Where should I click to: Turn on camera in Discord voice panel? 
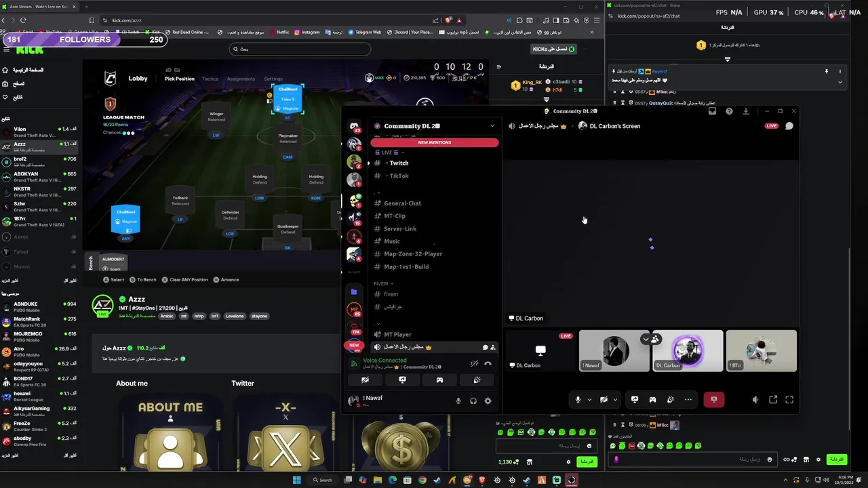[365, 380]
